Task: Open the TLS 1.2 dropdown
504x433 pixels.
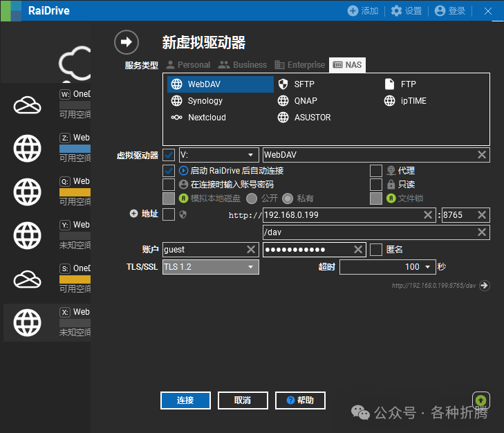Action: (211, 267)
